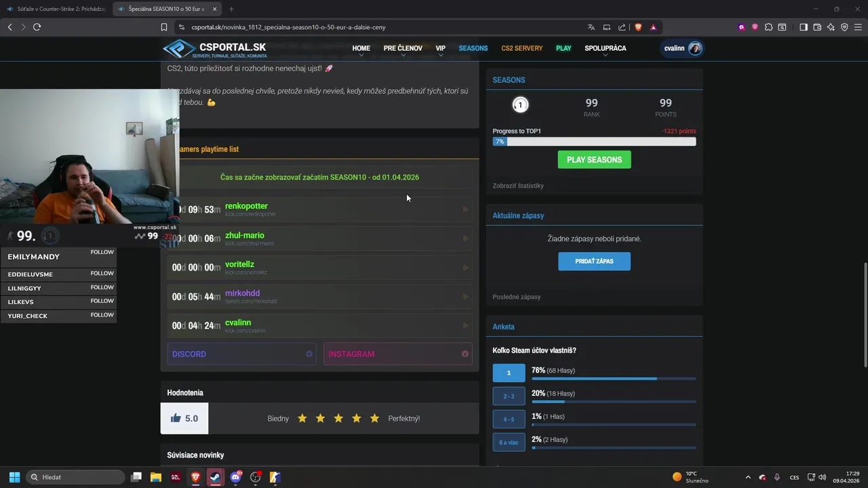Show hidden system tray icons chevron

(748, 477)
